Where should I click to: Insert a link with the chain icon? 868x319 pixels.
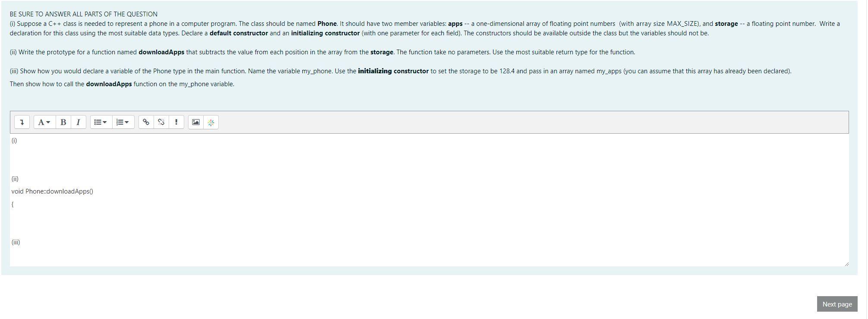pos(146,122)
